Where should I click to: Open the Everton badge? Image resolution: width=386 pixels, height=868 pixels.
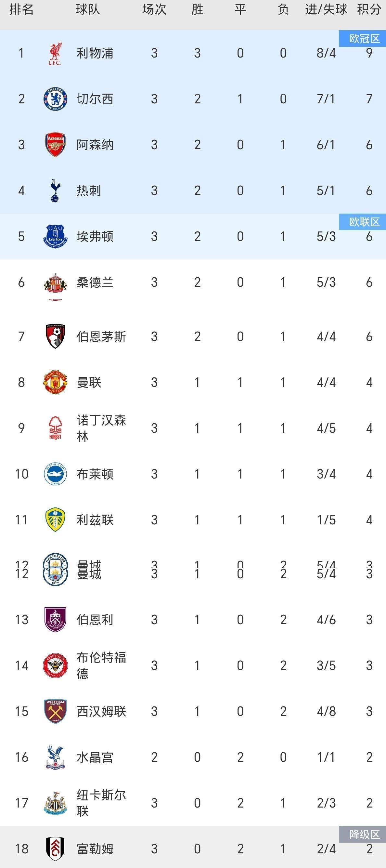point(55,236)
